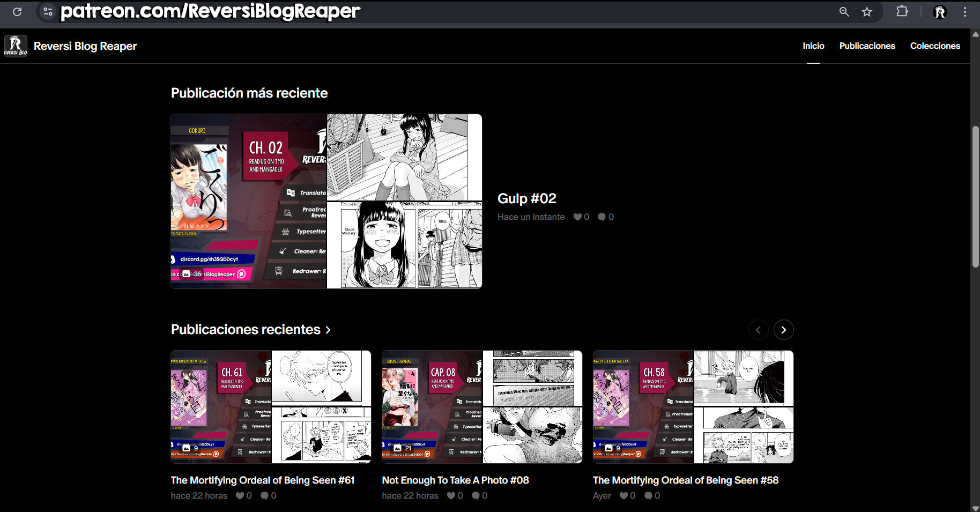This screenshot has height=512, width=980.
Task: Click the 'Ayer' timestamp under #58
Action: 602,495
